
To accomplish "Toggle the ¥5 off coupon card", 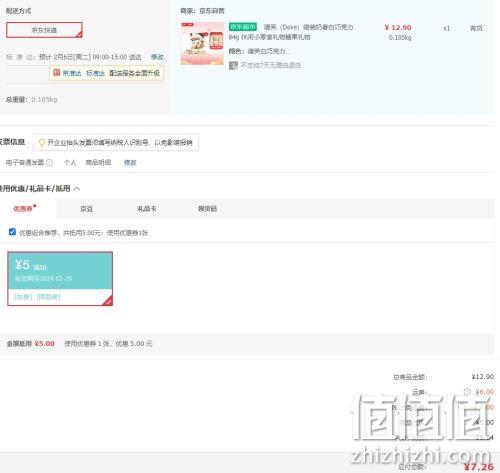I will click(60, 279).
